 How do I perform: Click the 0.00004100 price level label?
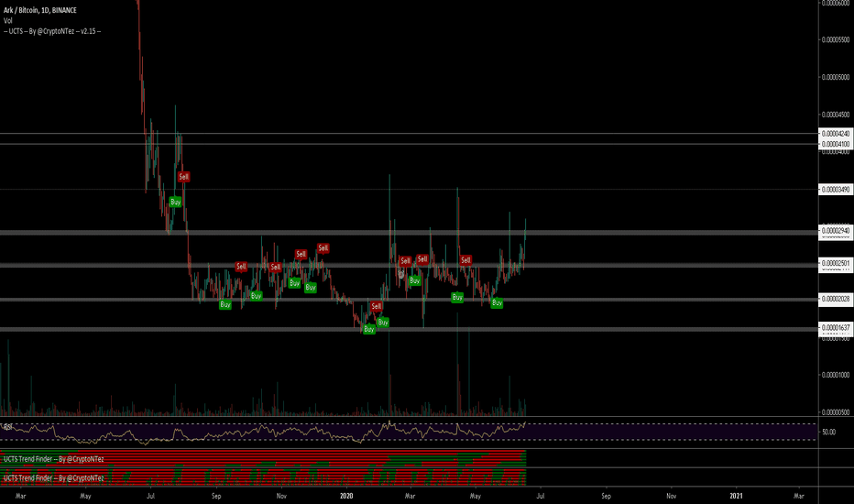[x=836, y=144]
